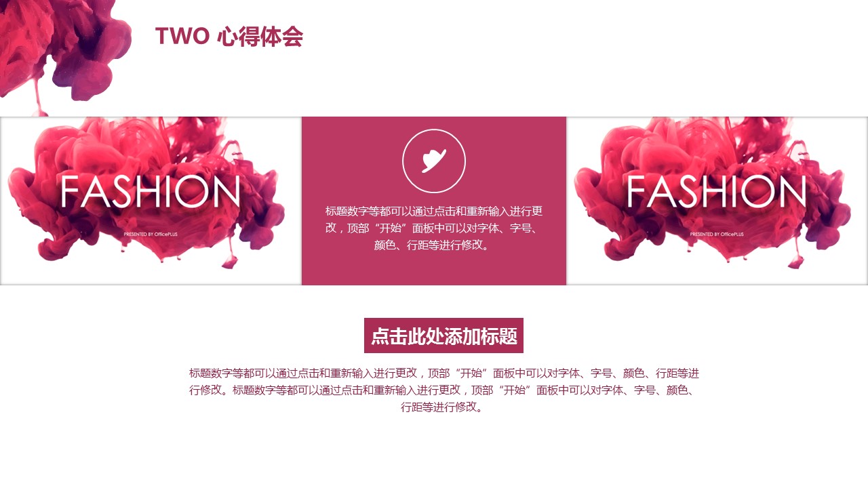Image resolution: width=868 pixels, height=488 pixels.
Task: Select the right FASHION ink image
Action: (717, 201)
